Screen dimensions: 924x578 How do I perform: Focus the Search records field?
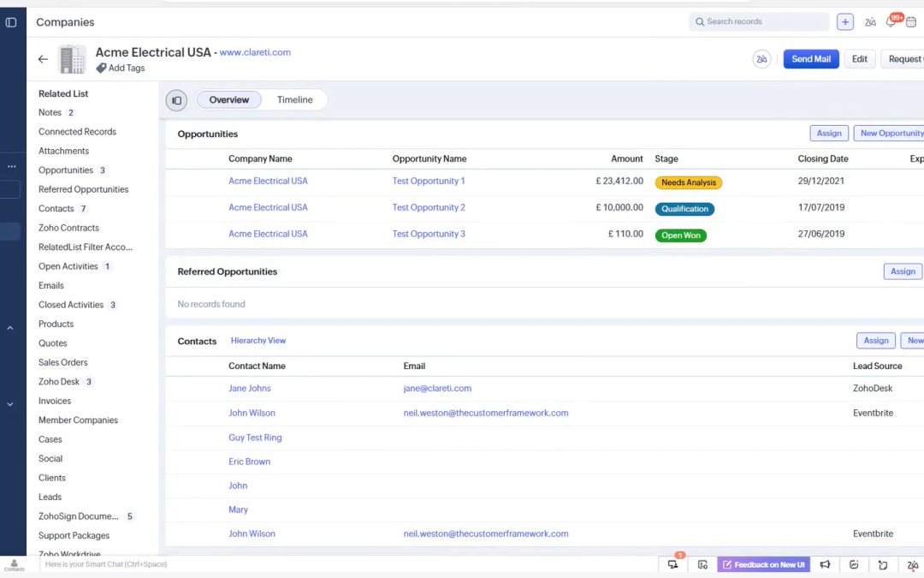[x=759, y=21]
